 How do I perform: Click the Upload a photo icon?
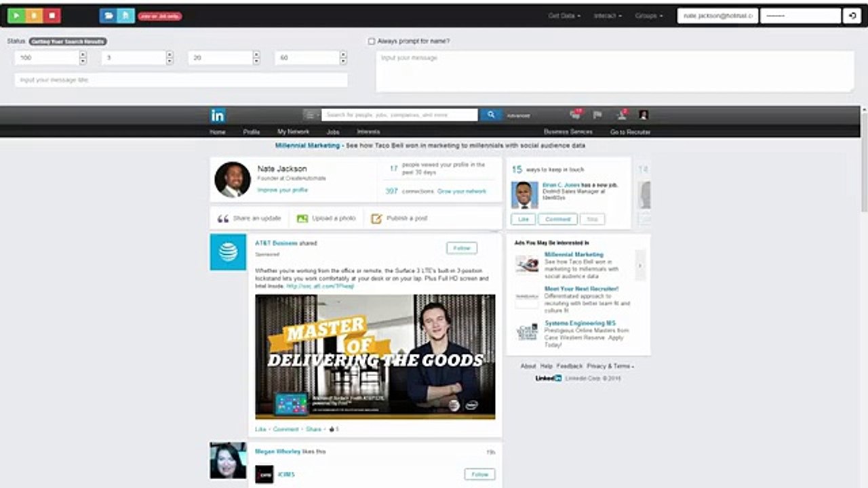tap(302, 219)
